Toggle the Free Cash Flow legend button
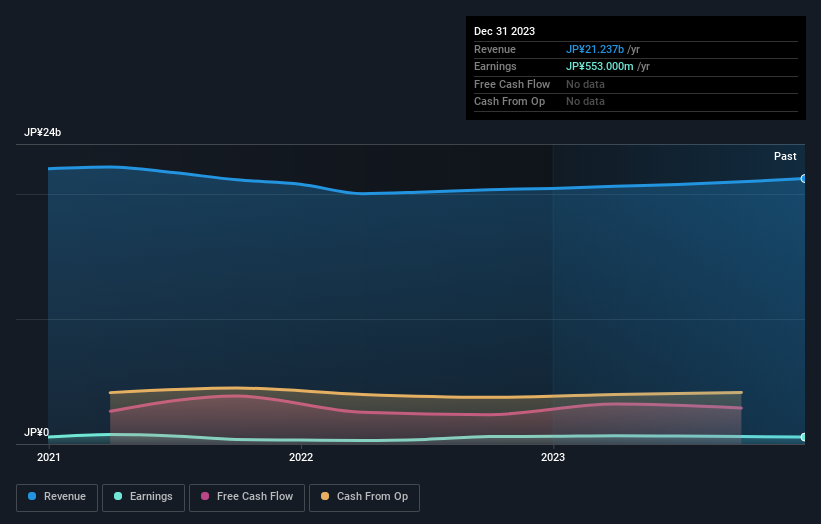 [247, 497]
